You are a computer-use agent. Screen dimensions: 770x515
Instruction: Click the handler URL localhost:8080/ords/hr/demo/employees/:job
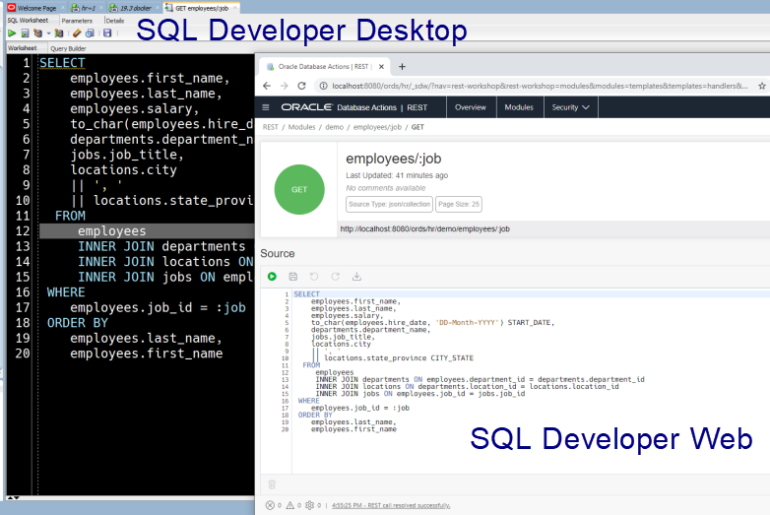(425, 229)
